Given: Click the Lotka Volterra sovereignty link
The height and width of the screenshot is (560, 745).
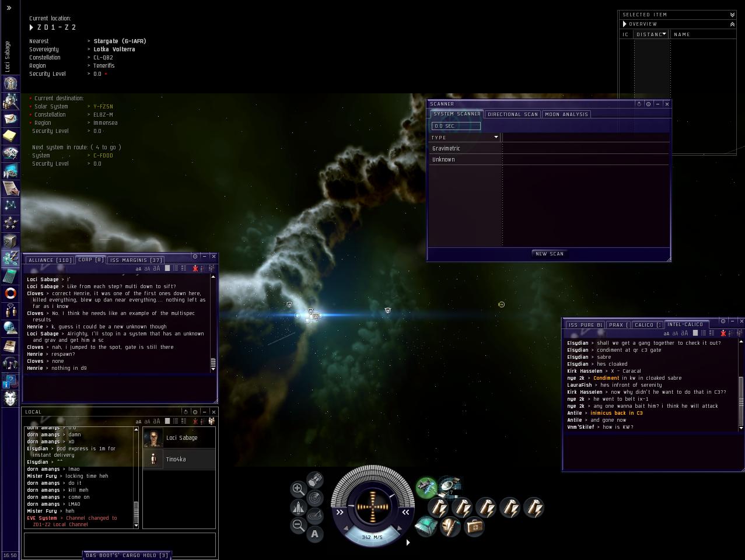Looking at the screenshot, I should [x=114, y=49].
